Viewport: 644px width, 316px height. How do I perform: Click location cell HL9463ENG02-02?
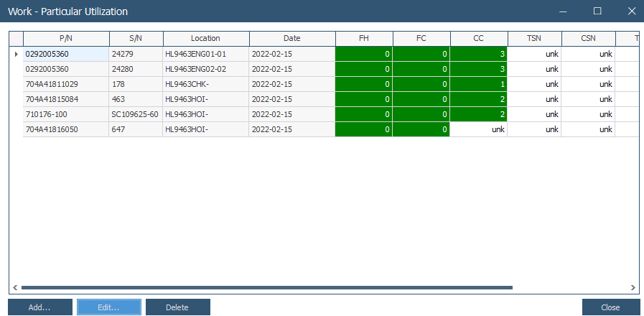click(205, 69)
